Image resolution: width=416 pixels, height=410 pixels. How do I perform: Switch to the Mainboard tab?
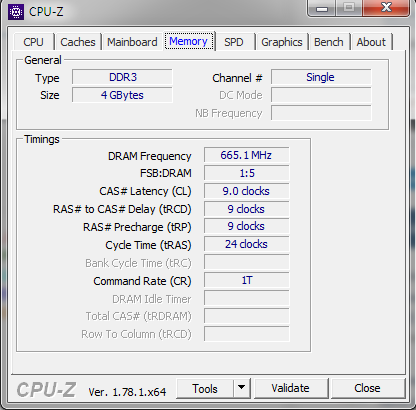tap(132, 42)
